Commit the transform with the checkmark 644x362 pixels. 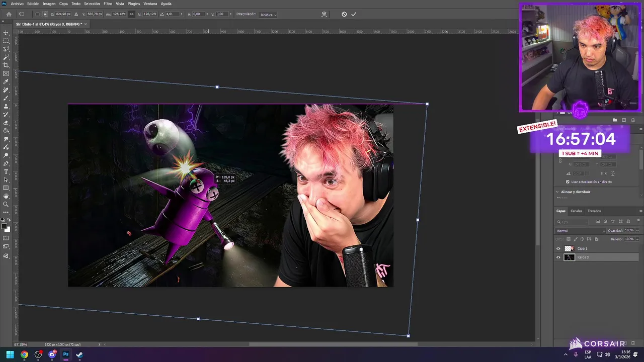354,14
